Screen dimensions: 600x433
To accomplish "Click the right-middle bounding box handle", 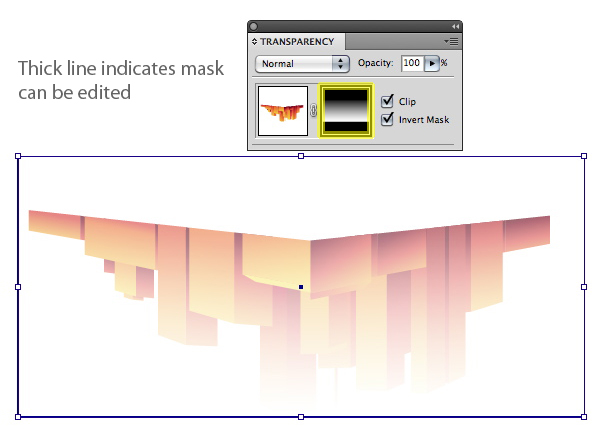I will 584,287.
